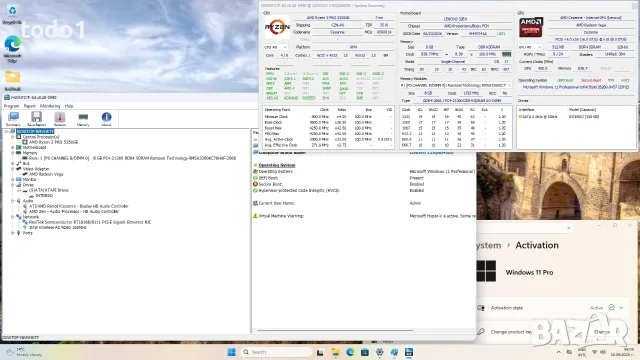Open the CPU #0 selector dropdown
The width and height of the screenshot is (640, 360).
(x=276, y=47)
